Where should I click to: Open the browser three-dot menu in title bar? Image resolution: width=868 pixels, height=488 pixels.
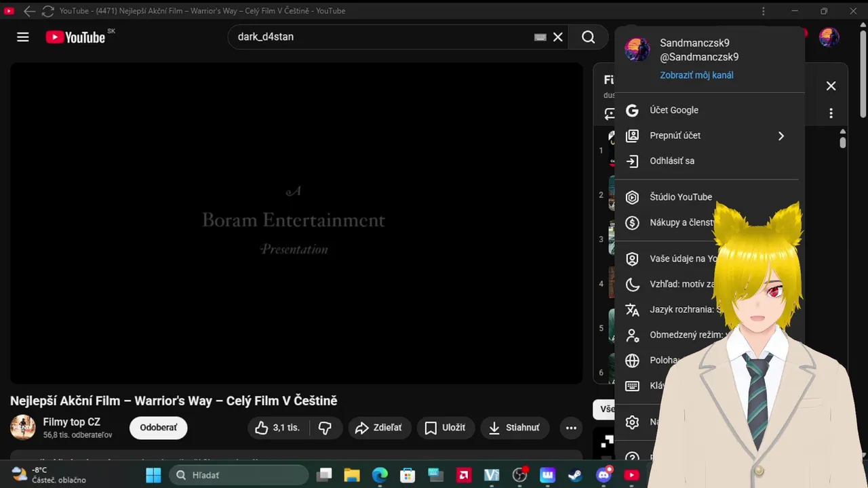click(x=764, y=11)
